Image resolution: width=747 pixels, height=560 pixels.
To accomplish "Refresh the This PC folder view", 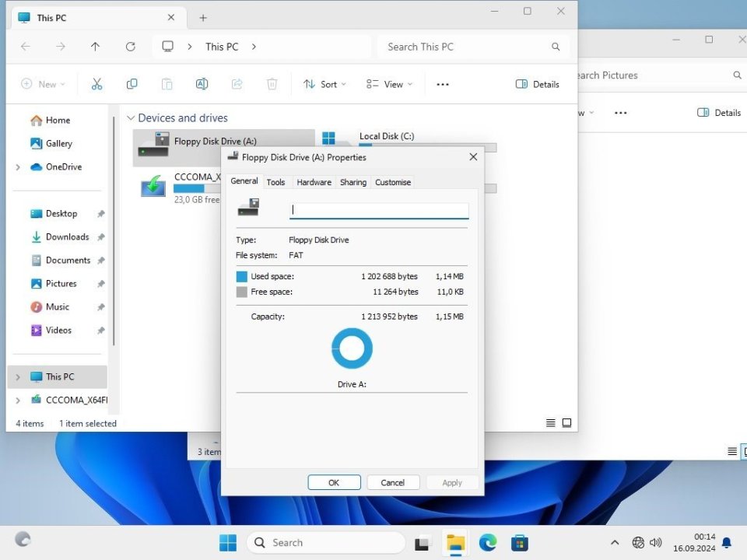I will 131,47.
